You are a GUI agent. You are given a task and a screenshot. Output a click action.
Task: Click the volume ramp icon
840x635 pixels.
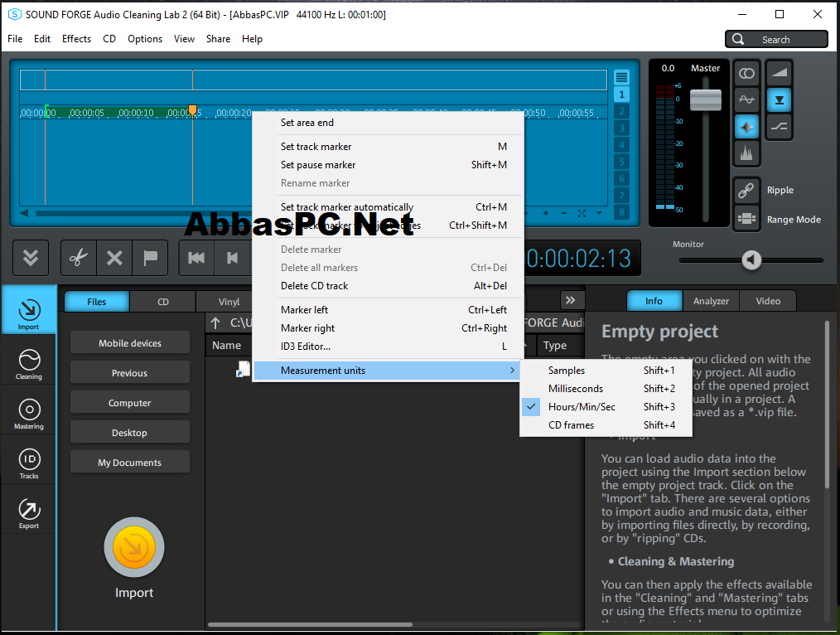tap(779, 74)
